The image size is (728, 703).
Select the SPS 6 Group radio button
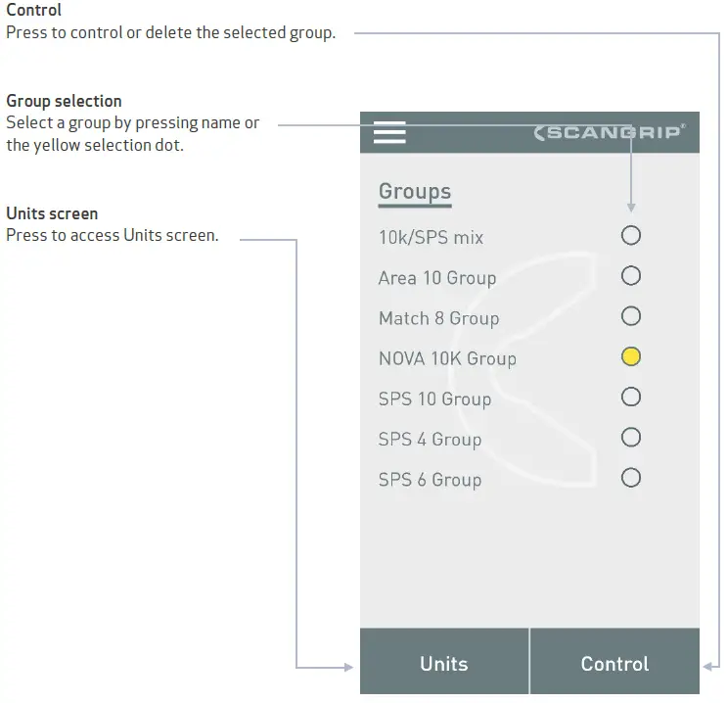pos(631,478)
